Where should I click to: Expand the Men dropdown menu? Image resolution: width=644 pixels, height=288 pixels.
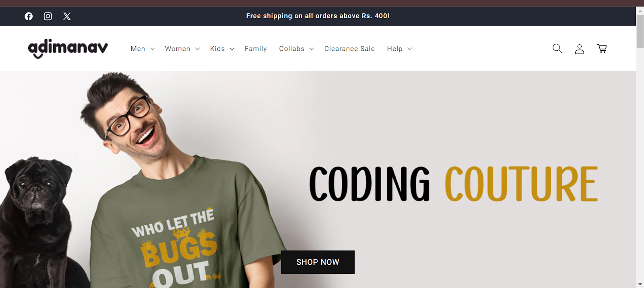[x=143, y=49]
